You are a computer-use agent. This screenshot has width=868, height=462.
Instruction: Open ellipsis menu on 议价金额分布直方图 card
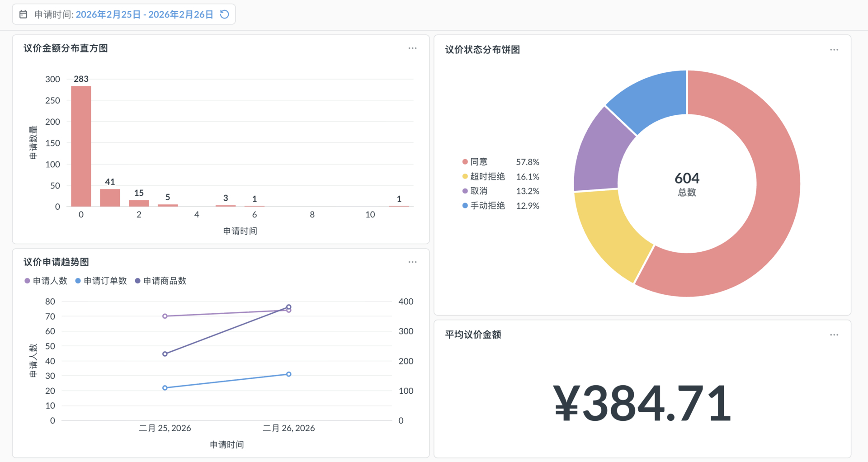[x=412, y=48]
